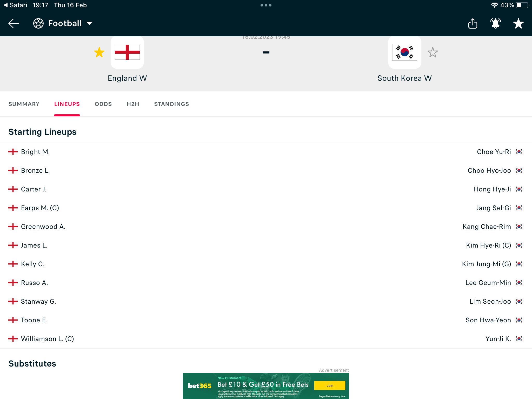532x399 pixels.
Task: Click the football sport icon
Action: pos(38,23)
